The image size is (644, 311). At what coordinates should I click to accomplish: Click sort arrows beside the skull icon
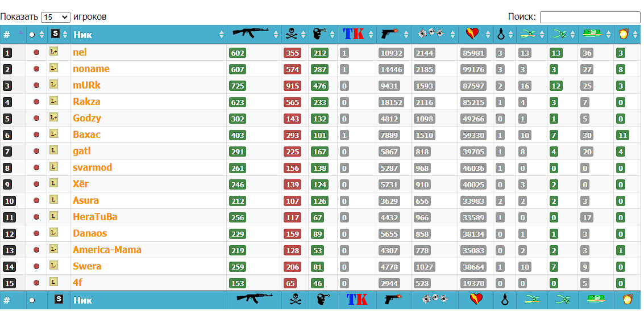pos(304,35)
